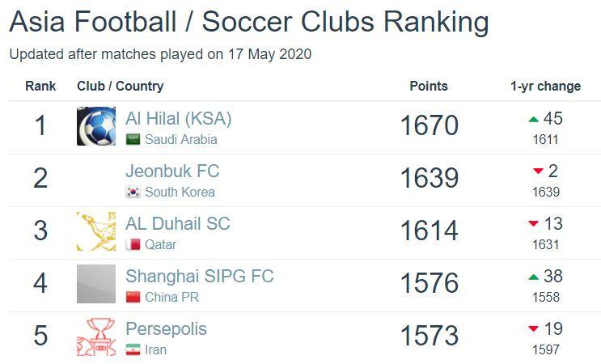Click the Al Hilal club logo
Screen dimensions: 601x364
click(96, 126)
